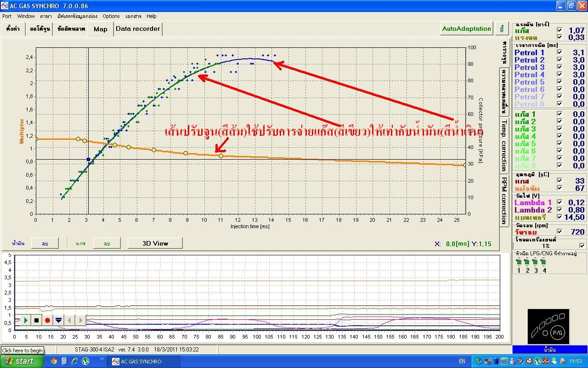Screen dimensions: 588x368
Task: Start recording with the red circle icon
Action: [47, 320]
